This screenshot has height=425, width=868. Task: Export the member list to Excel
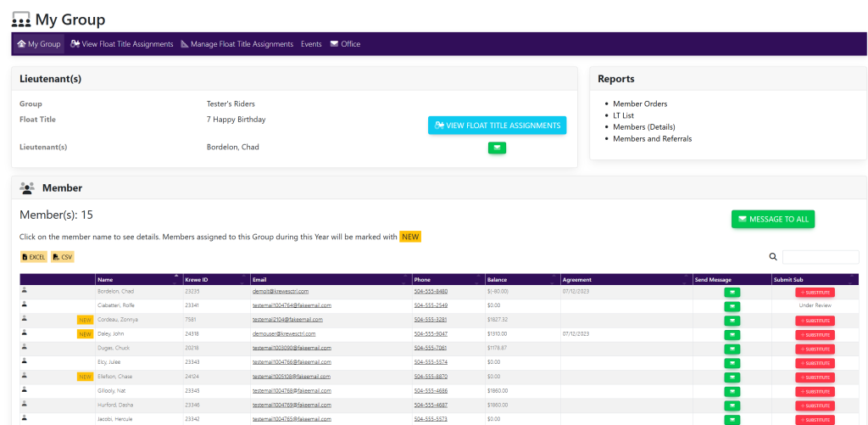tap(34, 256)
